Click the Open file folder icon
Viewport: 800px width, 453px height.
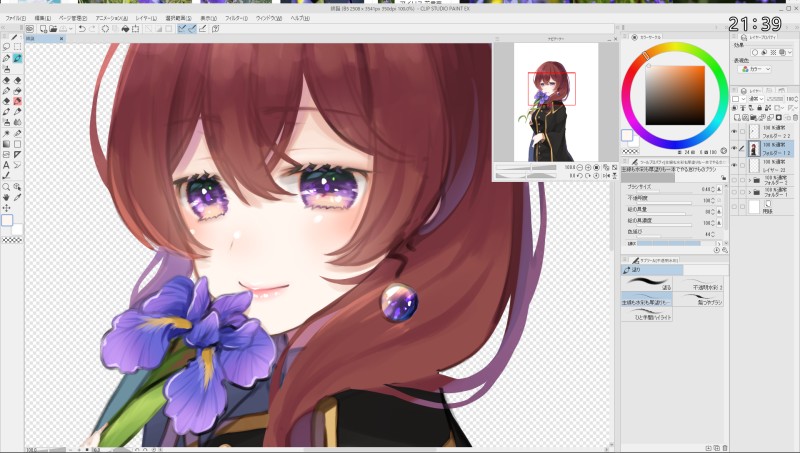point(53,29)
